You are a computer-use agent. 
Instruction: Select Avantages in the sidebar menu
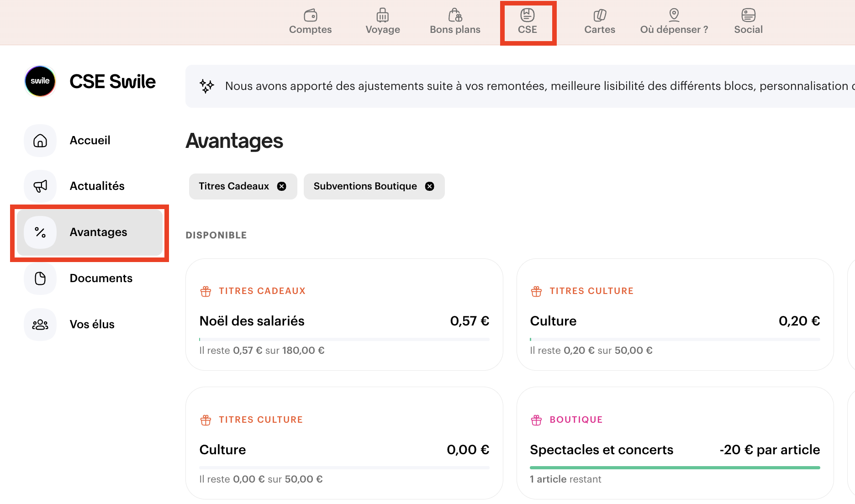tap(90, 232)
